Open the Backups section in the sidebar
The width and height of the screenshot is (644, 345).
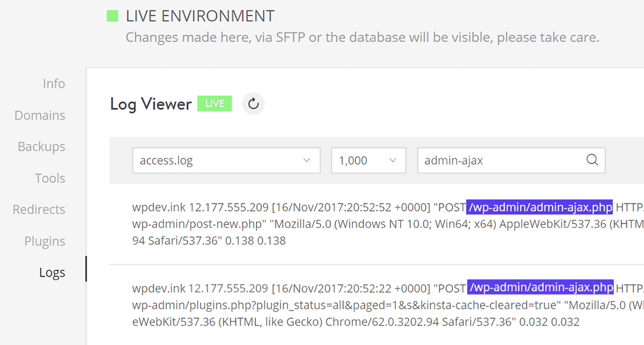[x=41, y=146]
